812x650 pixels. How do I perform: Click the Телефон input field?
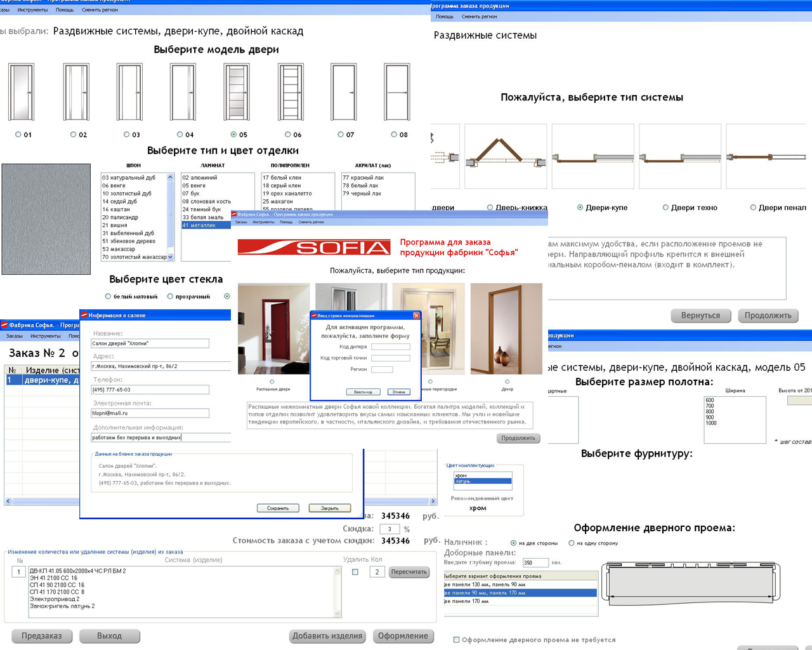coord(150,390)
